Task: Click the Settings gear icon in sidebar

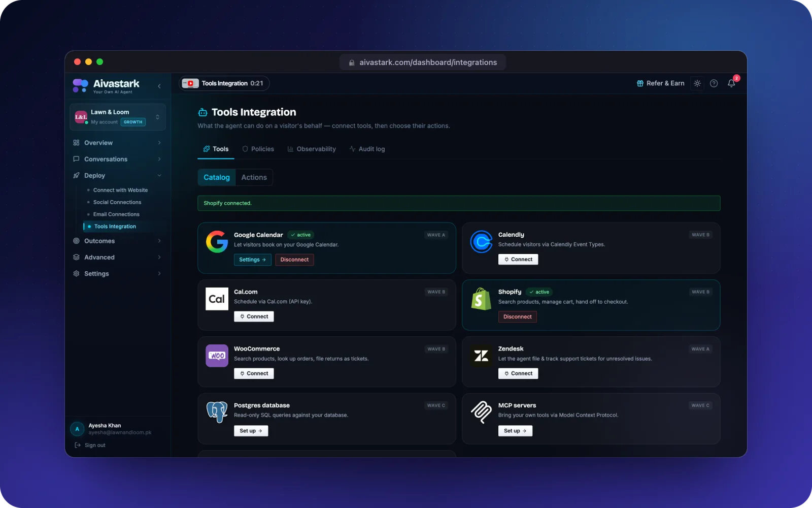Action: click(x=76, y=273)
